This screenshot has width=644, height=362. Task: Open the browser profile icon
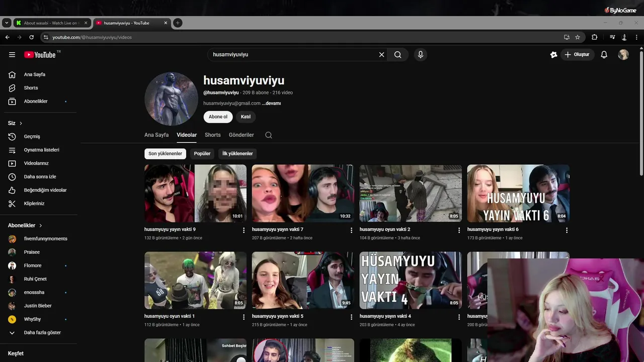coord(624,37)
